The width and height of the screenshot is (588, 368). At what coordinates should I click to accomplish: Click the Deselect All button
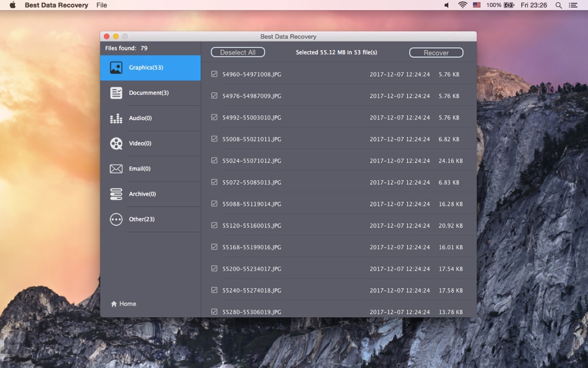[x=238, y=52]
